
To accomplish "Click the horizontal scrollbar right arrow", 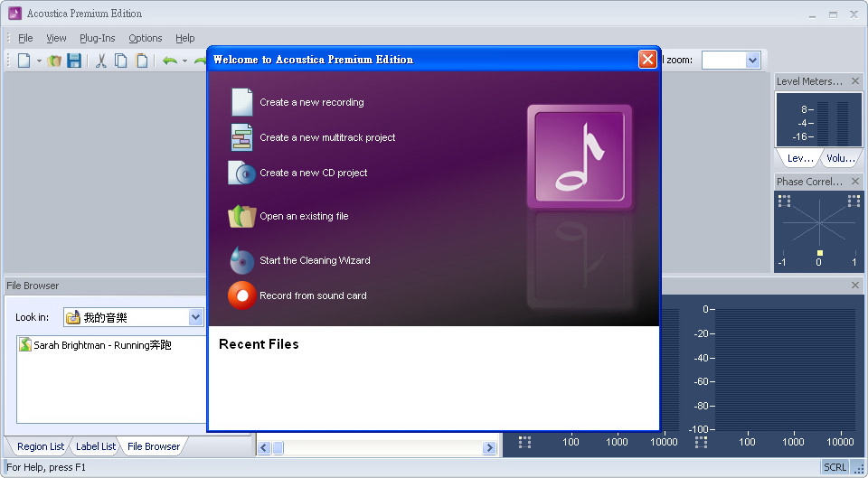I will point(489,448).
